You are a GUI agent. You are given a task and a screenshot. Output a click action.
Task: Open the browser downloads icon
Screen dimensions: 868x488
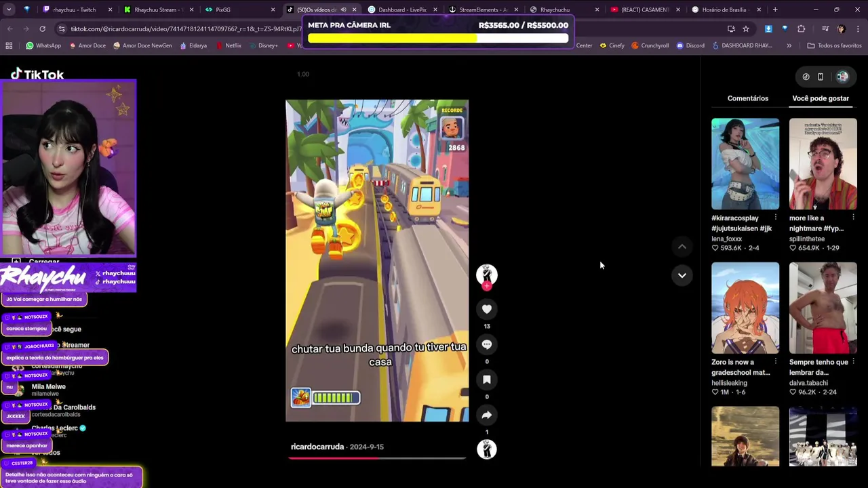[x=768, y=28]
